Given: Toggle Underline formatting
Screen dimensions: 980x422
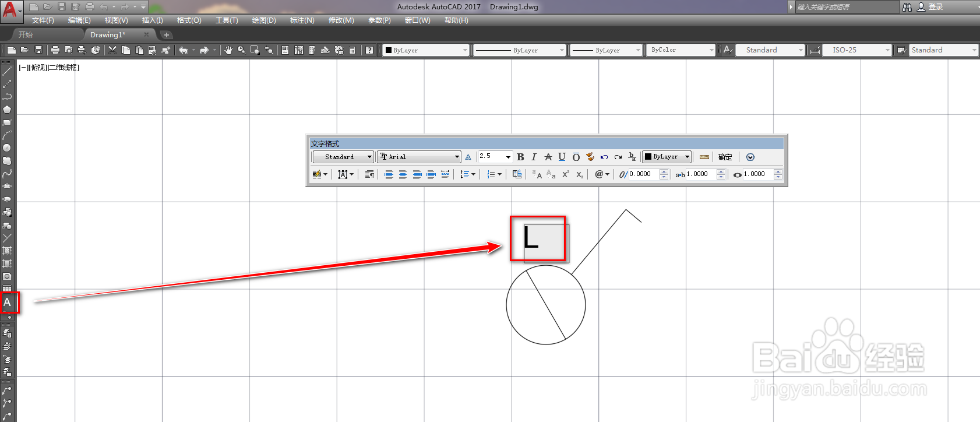Looking at the screenshot, I should pos(562,157).
